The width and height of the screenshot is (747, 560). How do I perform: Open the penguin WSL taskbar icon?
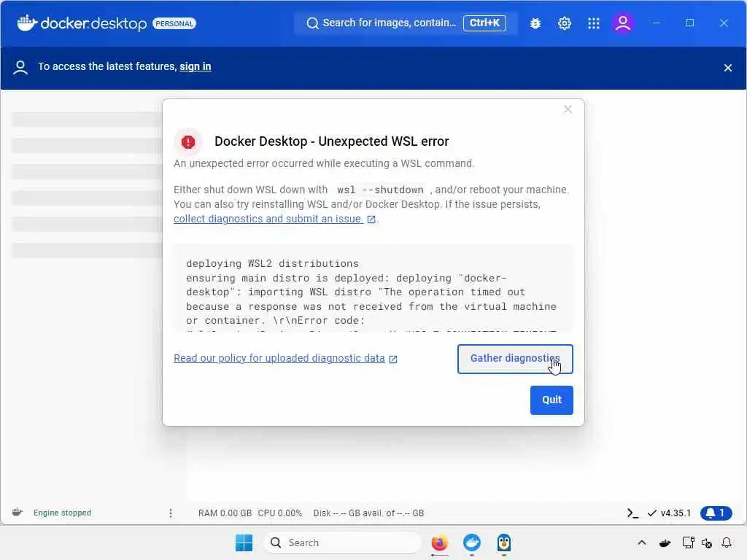click(503, 542)
